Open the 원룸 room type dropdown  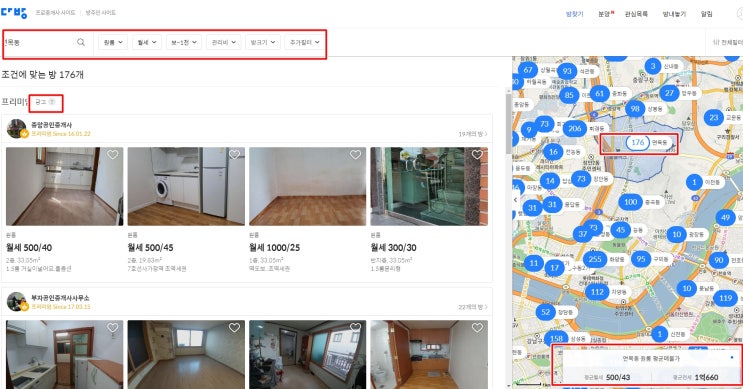113,42
